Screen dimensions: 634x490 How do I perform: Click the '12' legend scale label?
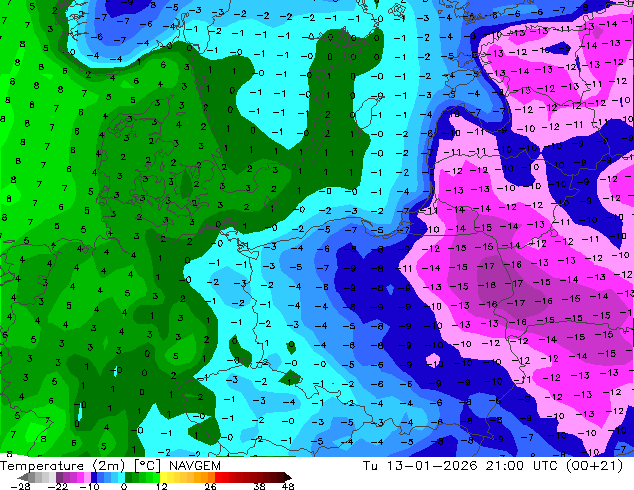pyautogui.click(x=162, y=486)
